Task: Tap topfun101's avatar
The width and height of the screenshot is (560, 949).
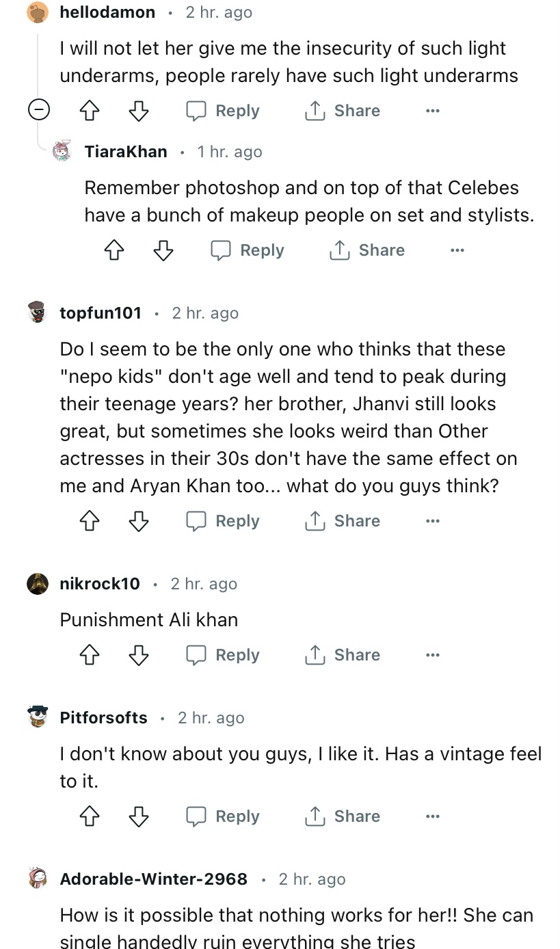Action: pyautogui.click(x=38, y=312)
